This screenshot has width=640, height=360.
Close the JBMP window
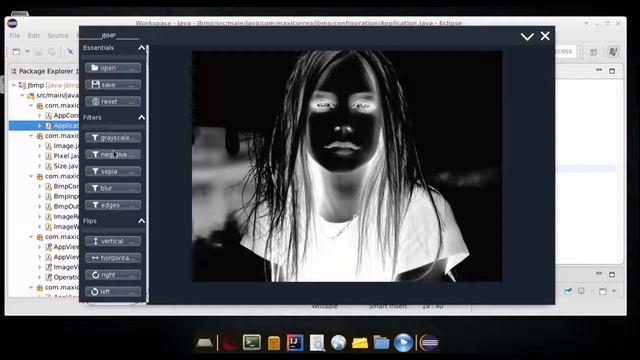point(545,36)
